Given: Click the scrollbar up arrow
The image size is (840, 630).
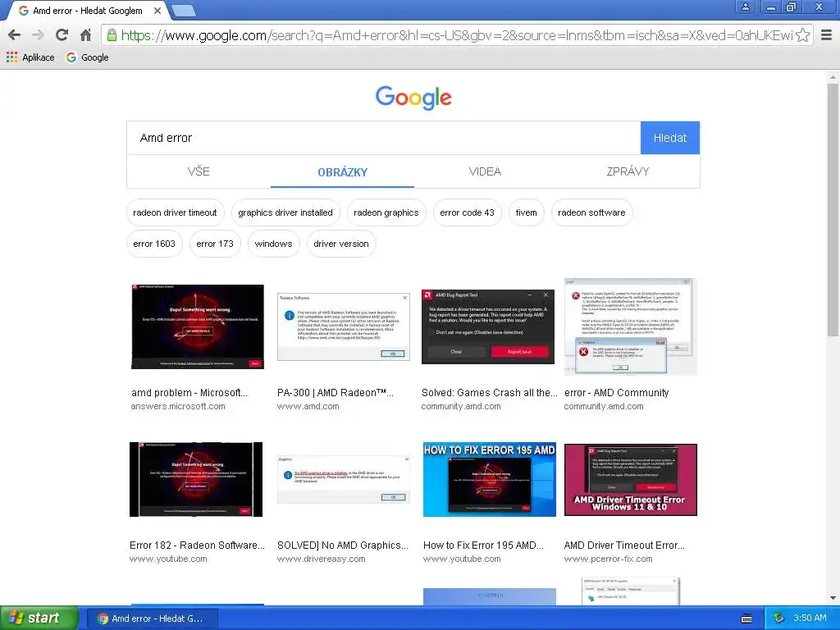Looking at the screenshot, I should pyautogui.click(x=833, y=77).
